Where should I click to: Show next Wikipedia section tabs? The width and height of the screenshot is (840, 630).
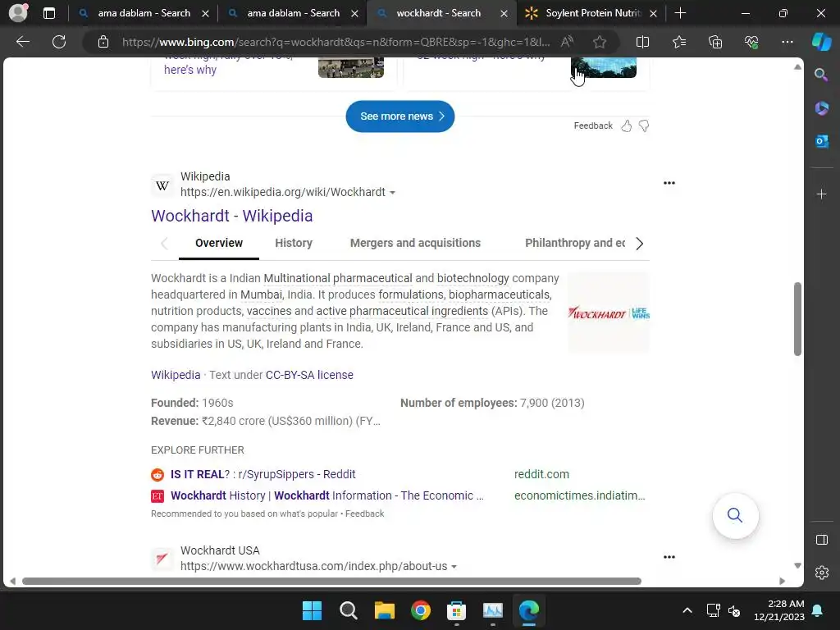tap(639, 244)
